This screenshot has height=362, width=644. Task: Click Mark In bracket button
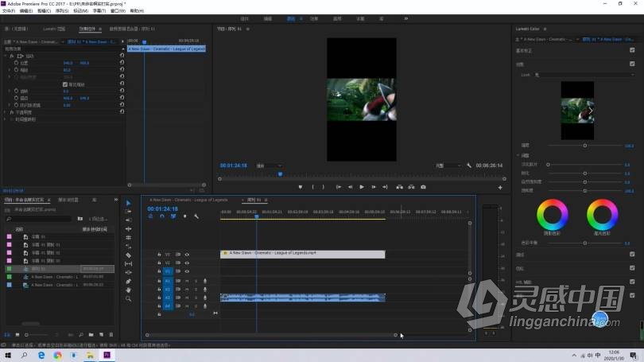[x=312, y=187]
